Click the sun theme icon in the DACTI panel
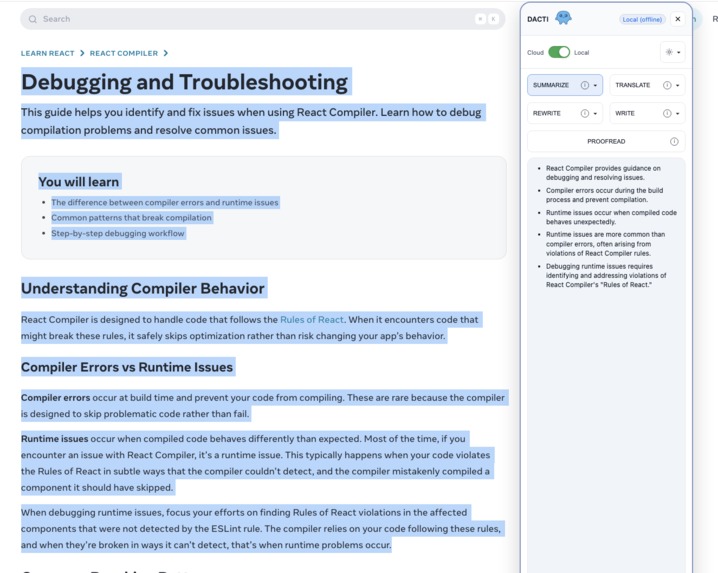The height and width of the screenshot is (573, 718). pos(669,52)
